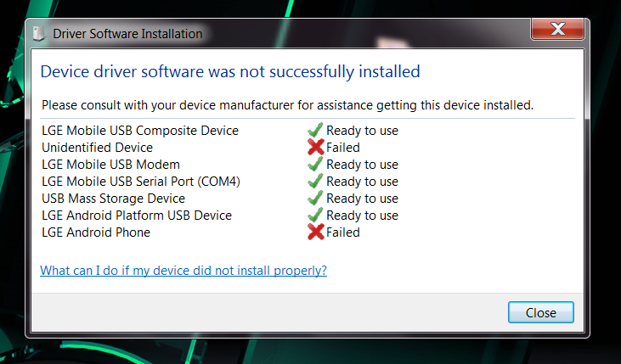Click the 'Failed' status for LGE Android Phone
The image size is (621, 364).
tap(343, 232)
